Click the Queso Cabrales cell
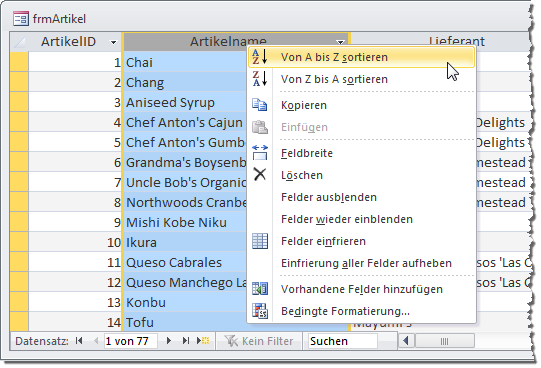541x368 pixels. point(185,262)
